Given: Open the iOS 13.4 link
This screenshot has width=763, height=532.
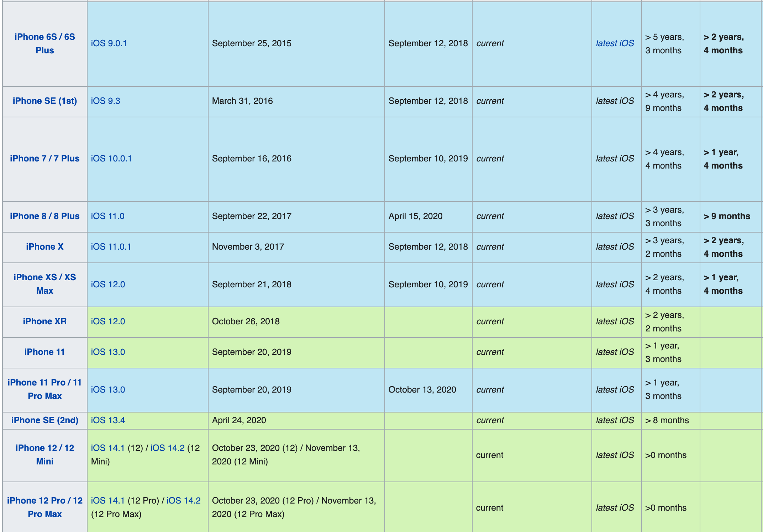Looking at the screenshot, I should [x=108, y=420].
